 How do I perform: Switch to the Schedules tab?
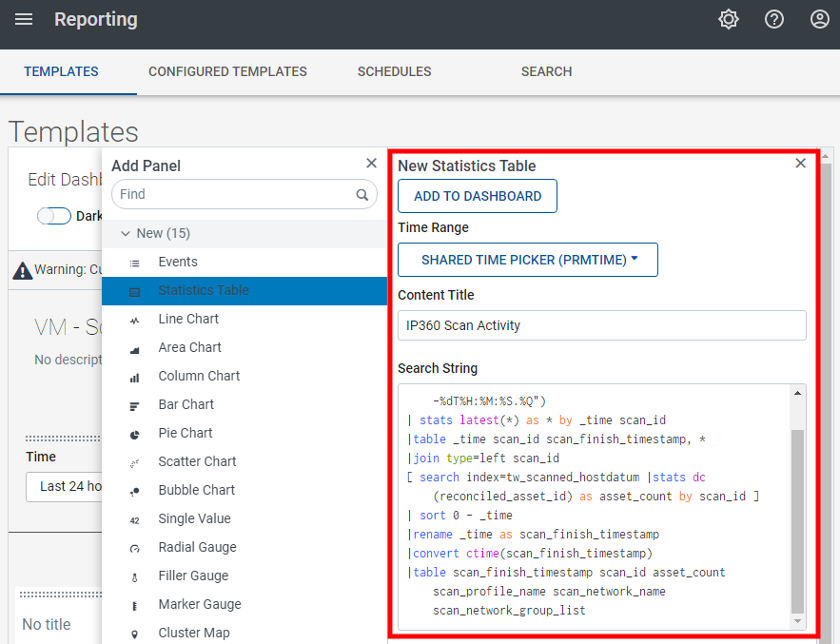394,71
